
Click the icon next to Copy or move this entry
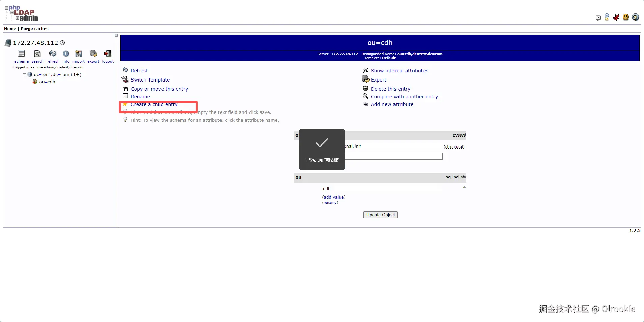pyautogui.click(x=125, y=89)
